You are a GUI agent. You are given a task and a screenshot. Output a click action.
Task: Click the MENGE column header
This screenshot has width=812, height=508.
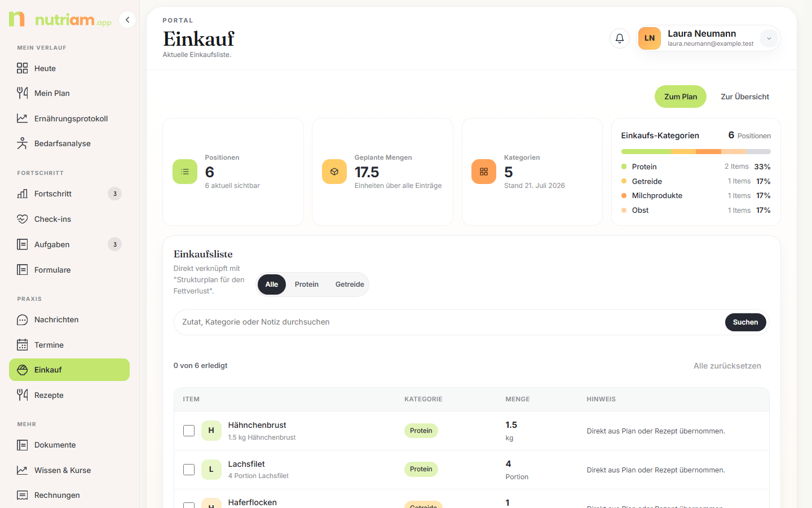[x=518, y=399]
